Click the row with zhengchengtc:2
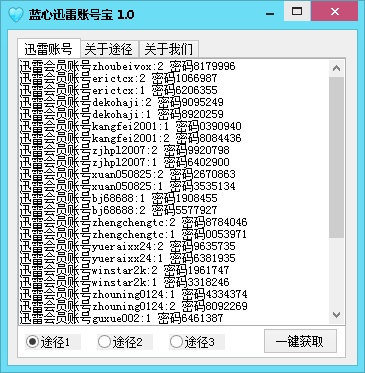 pyautogui.click(x=133, y=222)
